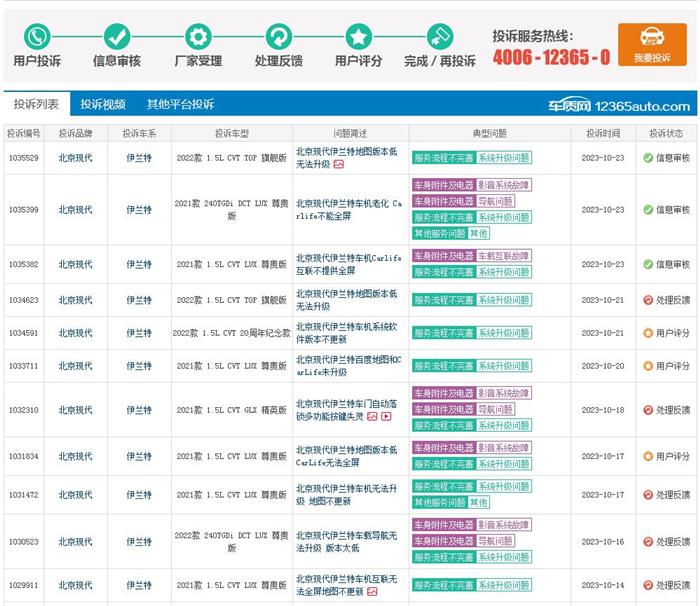The image size is (700, 606).
Task: Click orange 用户评分 status icon for 1034591
Action: [648, 333]
